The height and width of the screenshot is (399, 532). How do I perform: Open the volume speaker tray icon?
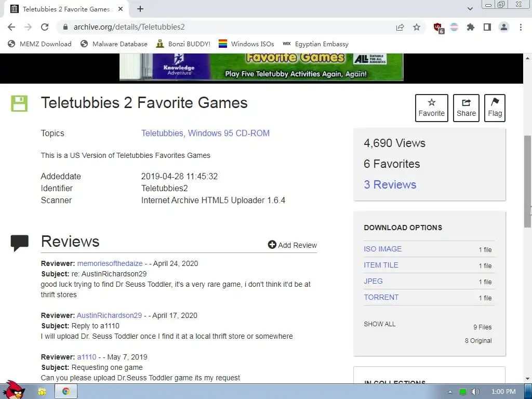(x=475, y=392)
